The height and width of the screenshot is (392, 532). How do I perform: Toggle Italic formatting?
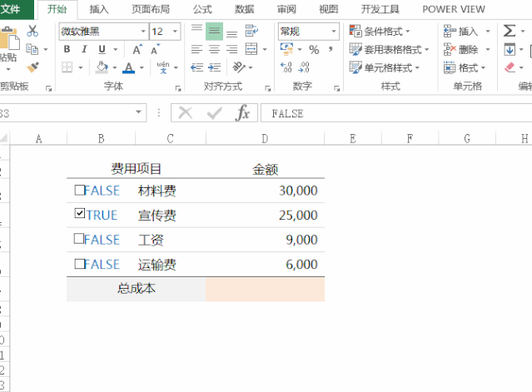coord(85,50)
